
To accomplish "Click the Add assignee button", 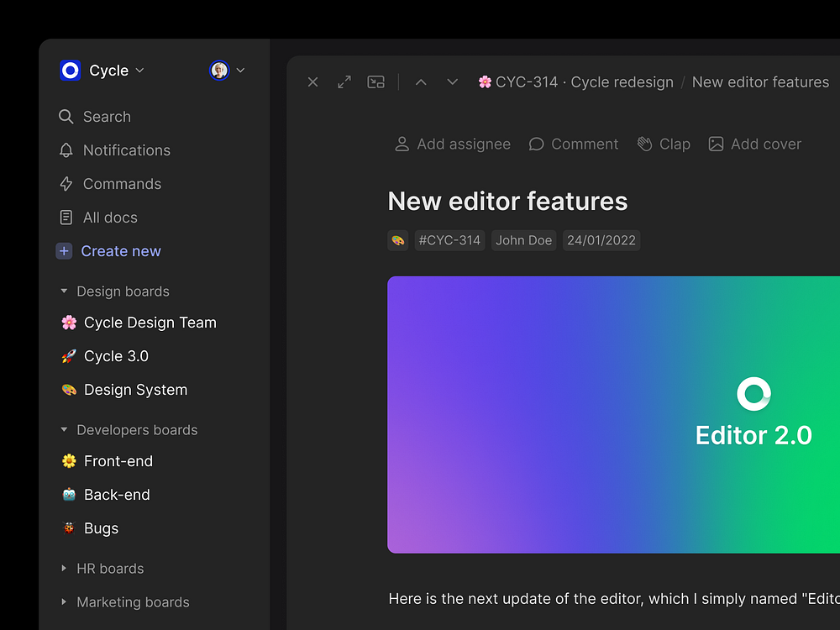I will [x=453, y=144].
